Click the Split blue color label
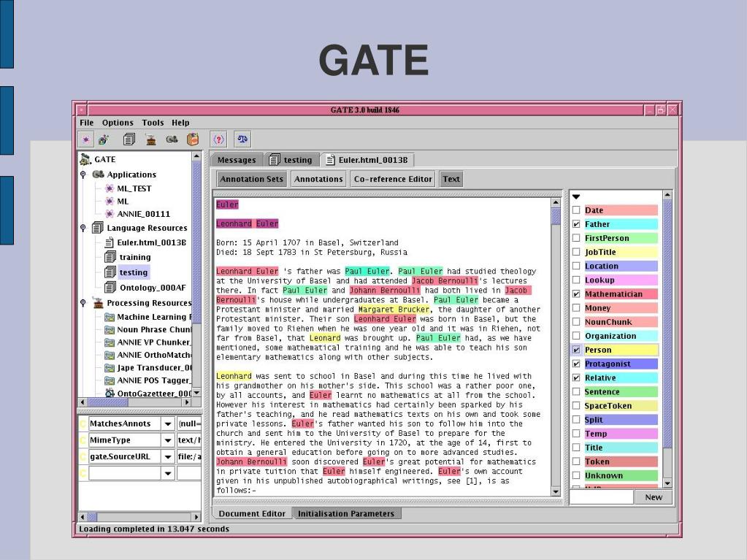 tap(621, 420)
